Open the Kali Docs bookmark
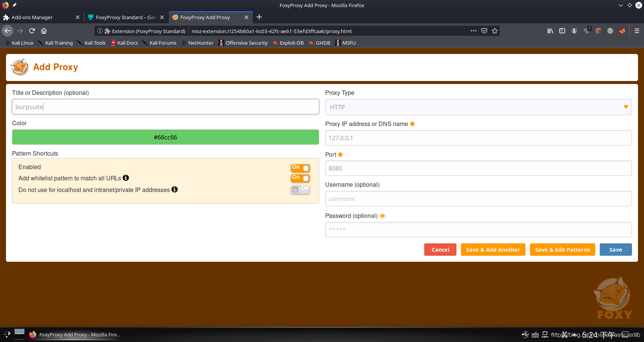Screen dimensions: 644x342 [124, 43]
